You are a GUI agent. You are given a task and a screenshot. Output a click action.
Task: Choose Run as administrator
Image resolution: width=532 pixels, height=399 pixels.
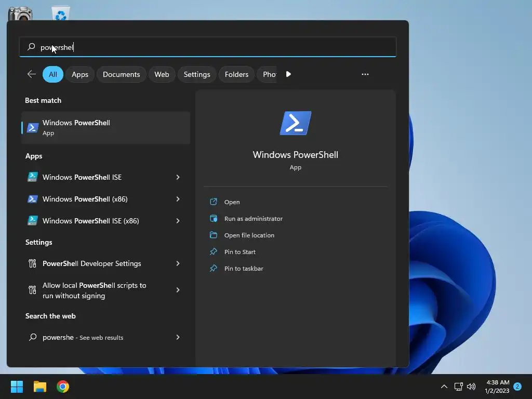pos(253,219)
